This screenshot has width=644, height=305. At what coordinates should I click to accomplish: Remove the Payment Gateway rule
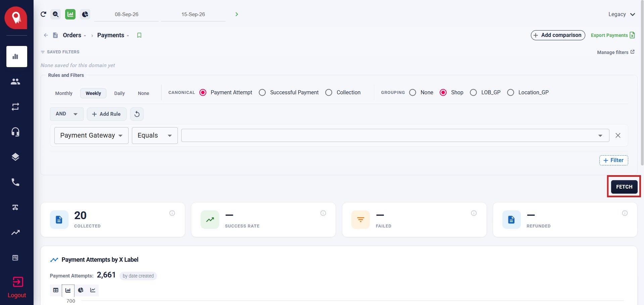pos(618,136)
